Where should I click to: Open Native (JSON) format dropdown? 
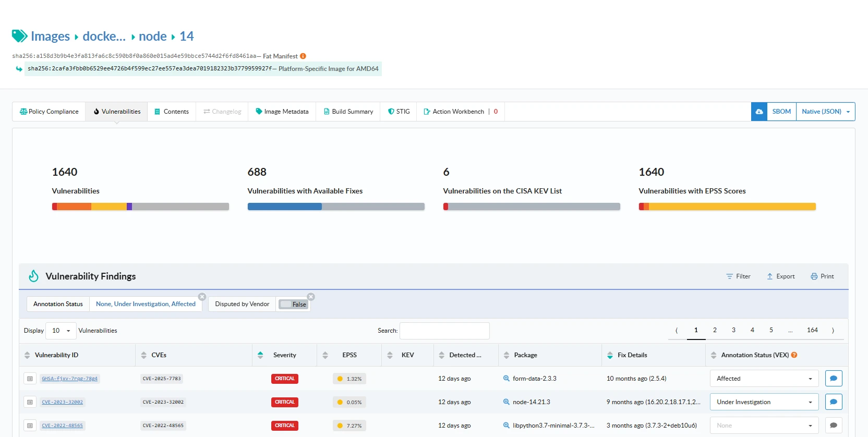(826, 112)
